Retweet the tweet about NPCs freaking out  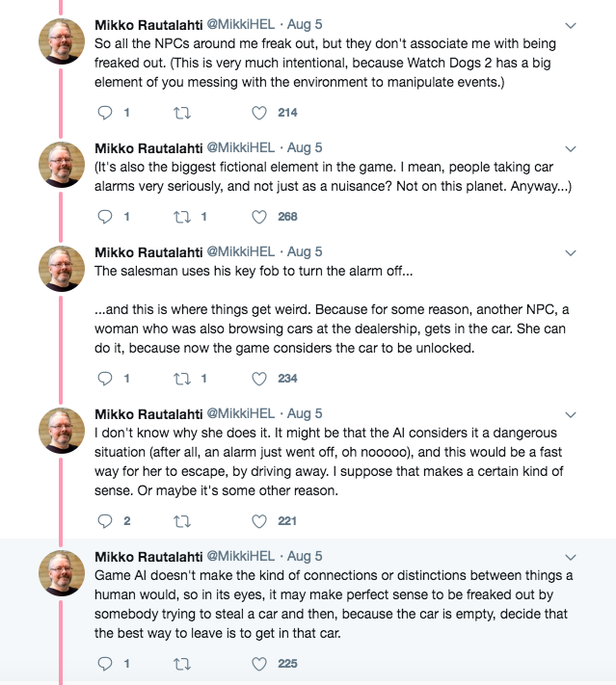180,113
